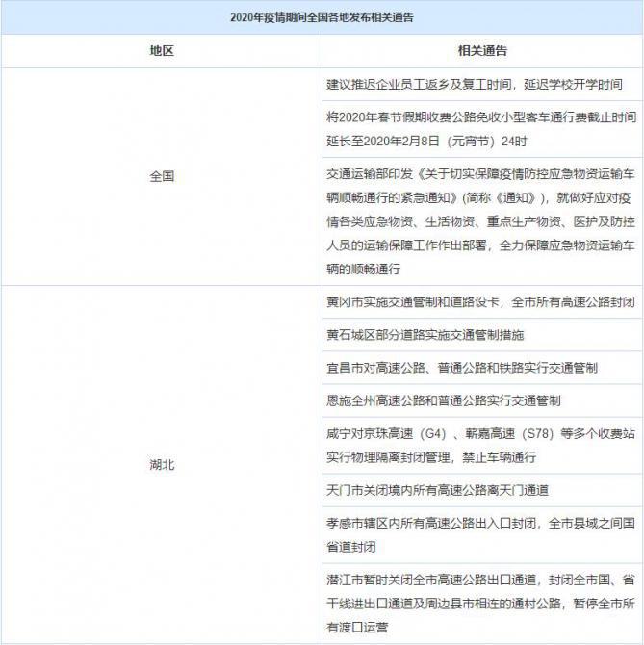Select the 交通运输部印发 notice paragraph
The width and height of the screenshot is (644, 645).
click(481, 221)
